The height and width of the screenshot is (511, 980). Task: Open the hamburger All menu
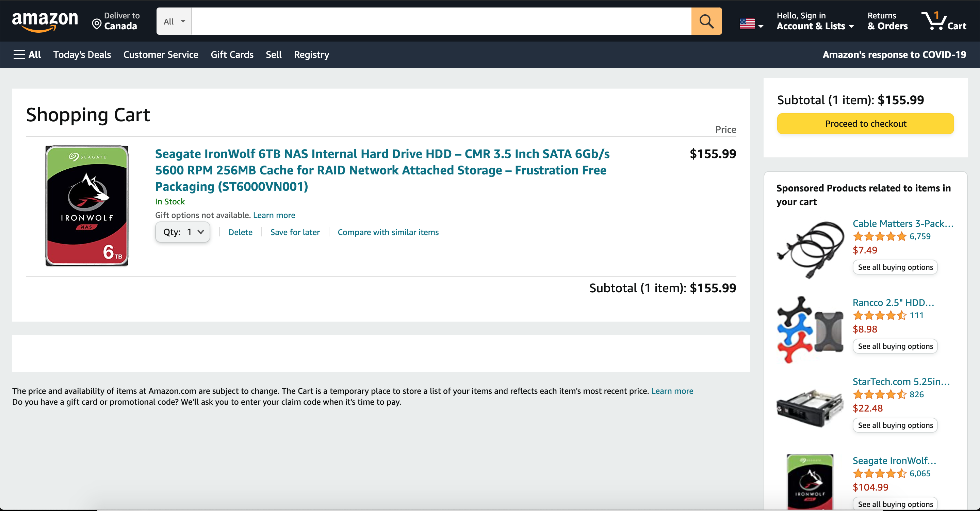[27, 55]
